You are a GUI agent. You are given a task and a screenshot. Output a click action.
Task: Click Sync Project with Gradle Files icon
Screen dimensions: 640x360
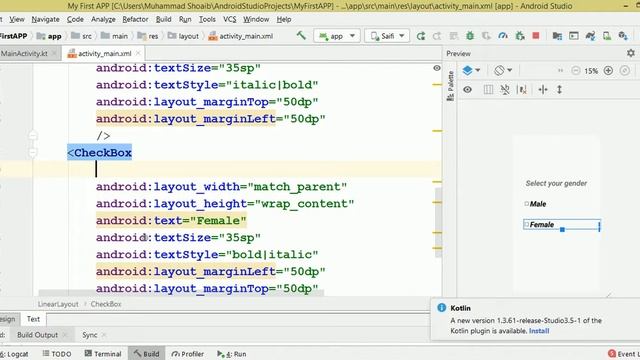pyautogui.click(x=590, y=36)
